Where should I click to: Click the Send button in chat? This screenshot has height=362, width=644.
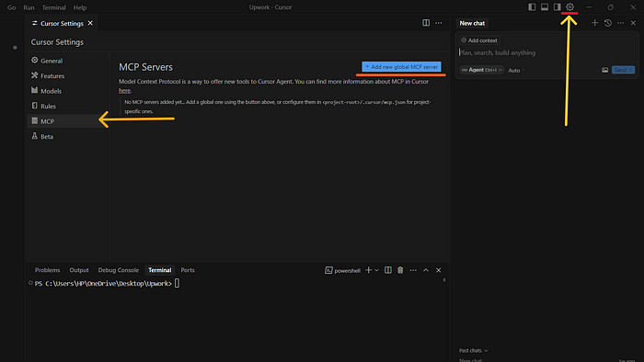pos(623,70)
